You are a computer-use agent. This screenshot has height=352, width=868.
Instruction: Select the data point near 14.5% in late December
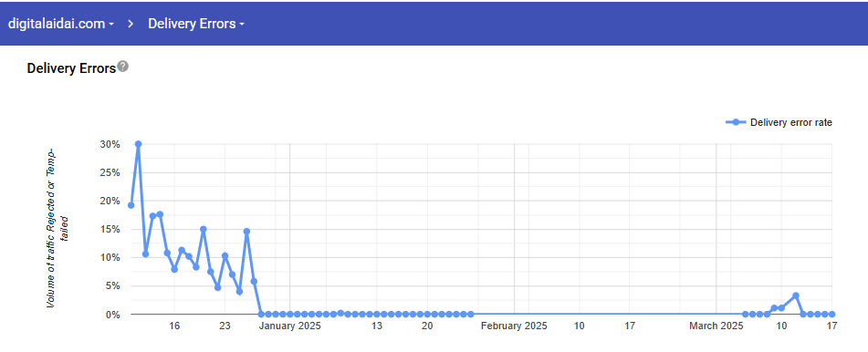pos(246,232)
